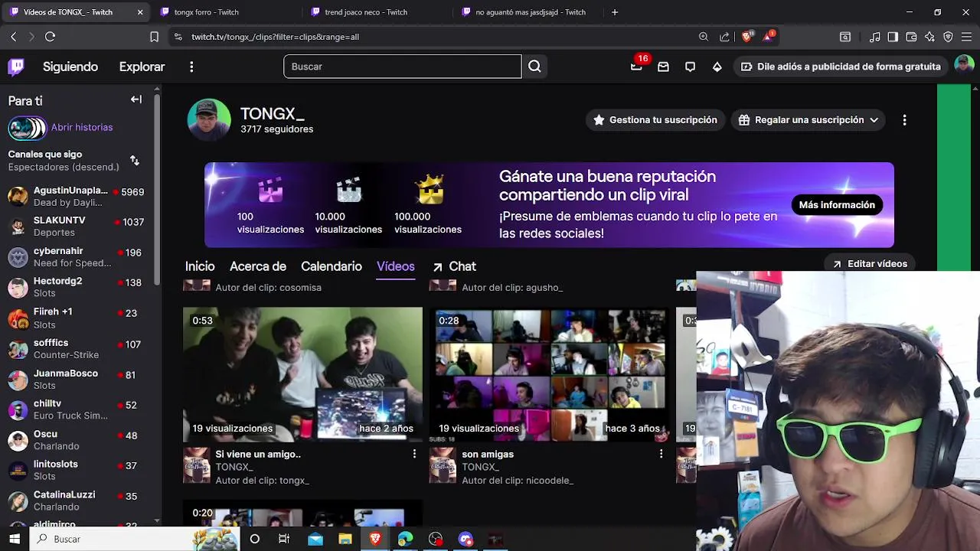Screen dimensions: 980x551
Task: Open the Siguiendo link
Action: pos(70,67)
